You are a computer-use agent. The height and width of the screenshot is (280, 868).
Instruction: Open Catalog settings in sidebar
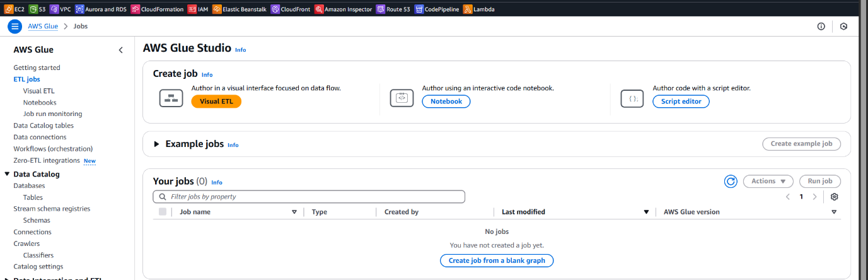(38, 267)
